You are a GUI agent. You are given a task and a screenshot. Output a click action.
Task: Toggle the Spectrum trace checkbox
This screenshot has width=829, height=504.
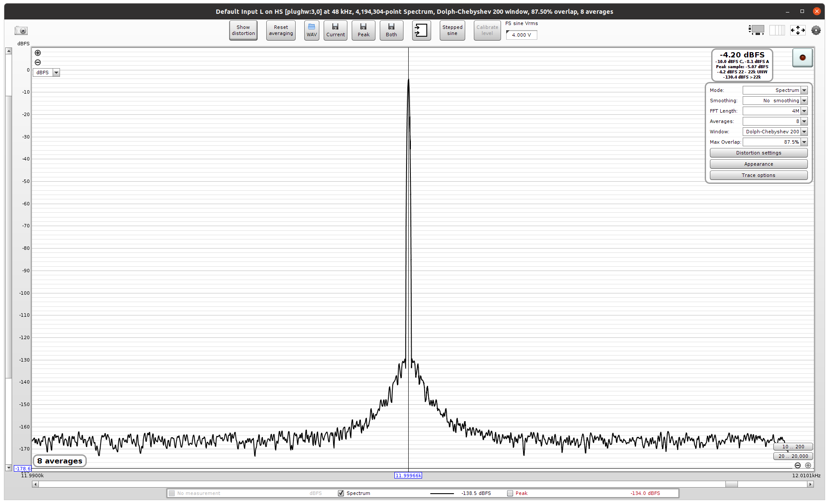341,493
